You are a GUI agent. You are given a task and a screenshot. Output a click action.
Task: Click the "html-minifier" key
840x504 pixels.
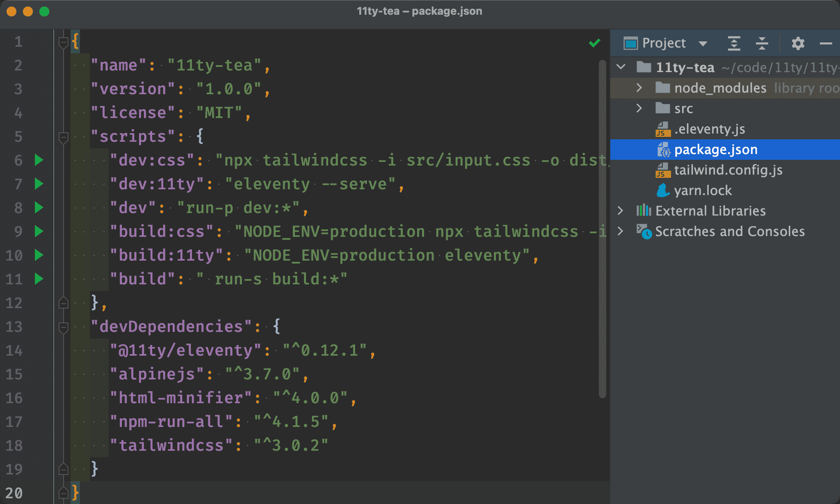[x=181, y=398]
